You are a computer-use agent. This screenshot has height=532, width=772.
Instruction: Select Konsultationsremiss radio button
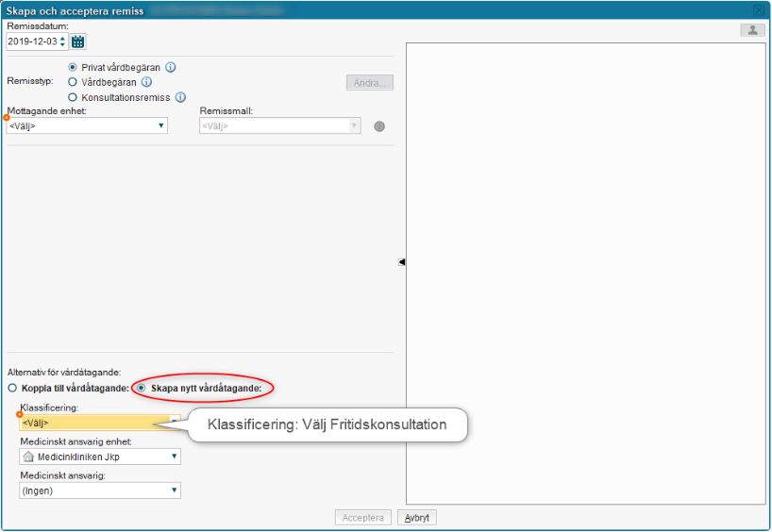(x=73, y=97)
